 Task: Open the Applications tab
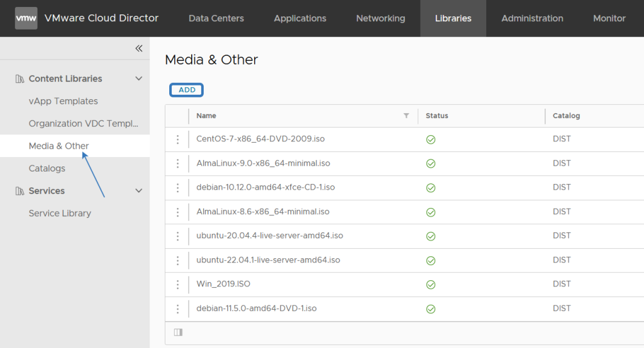(300, 18)
